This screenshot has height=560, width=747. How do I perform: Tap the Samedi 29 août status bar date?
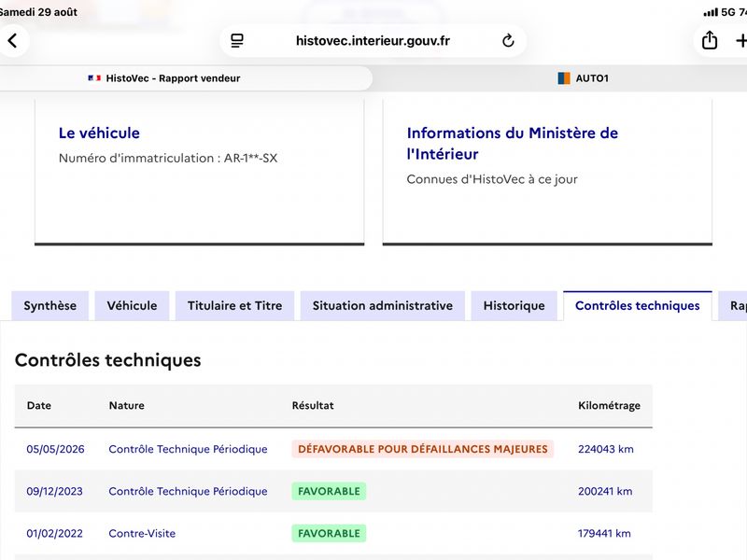[38, 12]
